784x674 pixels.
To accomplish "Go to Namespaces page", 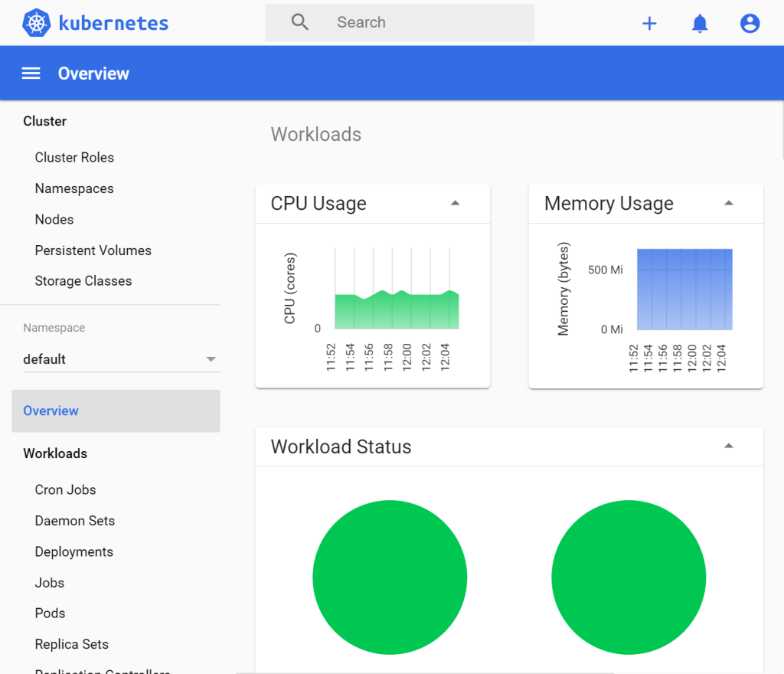I will pos(74,188).
